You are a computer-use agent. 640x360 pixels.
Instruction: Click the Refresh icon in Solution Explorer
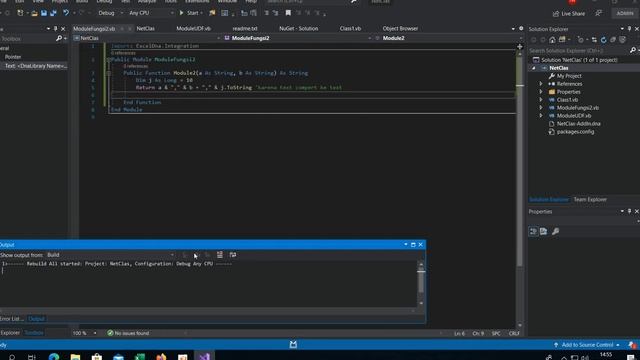[x=603, y=40]
